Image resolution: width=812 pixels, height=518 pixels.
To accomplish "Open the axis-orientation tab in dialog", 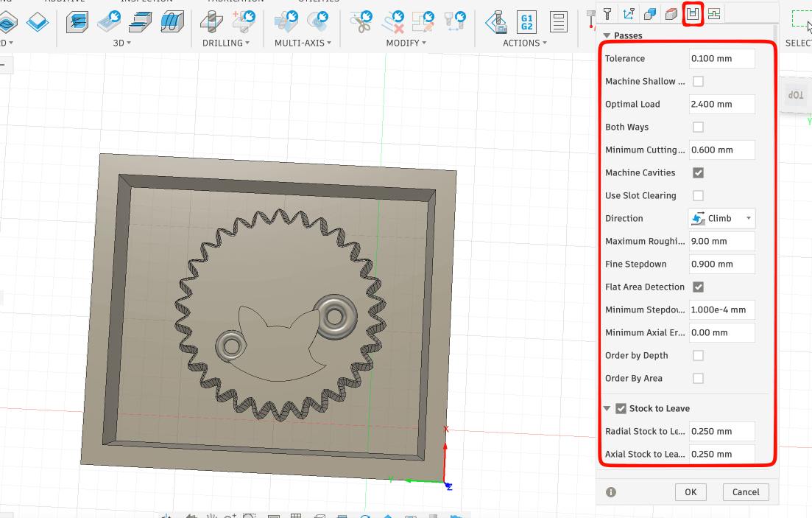I will pos(629,14).
